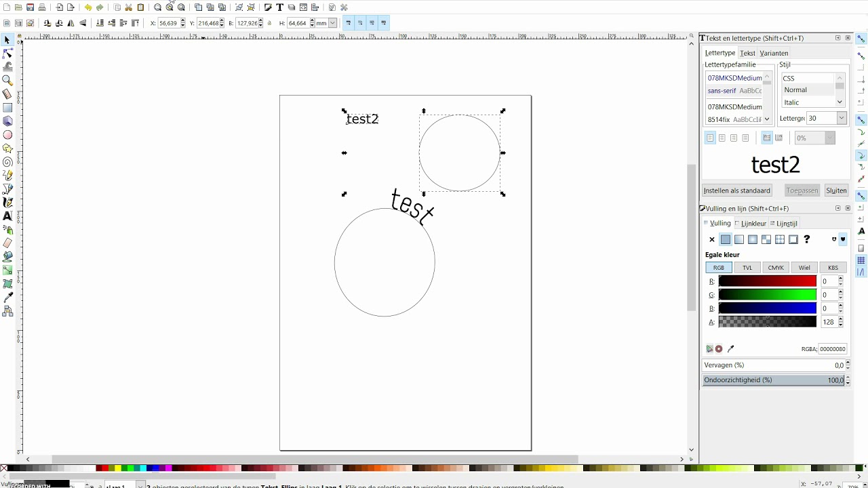Switch to the Varianten tab

click(x=774, y=53)
